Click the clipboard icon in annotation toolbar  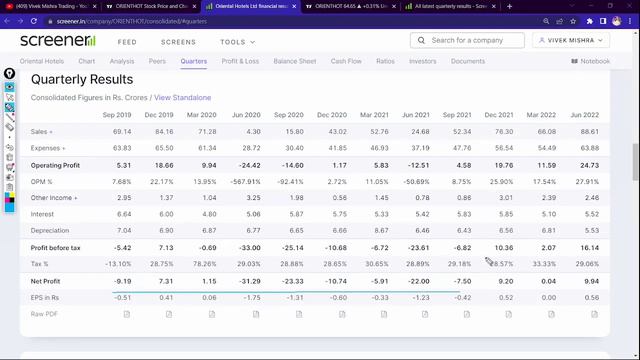(x=9, y=187)
